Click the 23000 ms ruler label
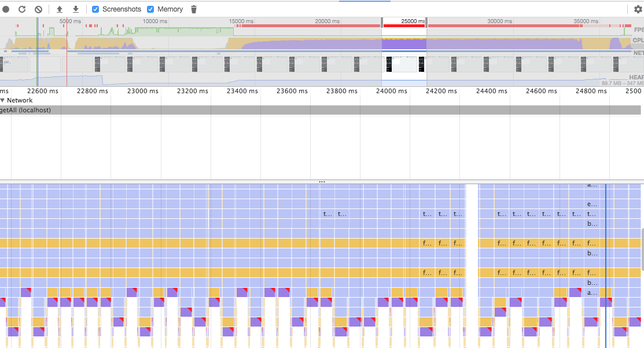Image resolution: width=644 pixels, height=348 pixels. (x=142, y=91)
